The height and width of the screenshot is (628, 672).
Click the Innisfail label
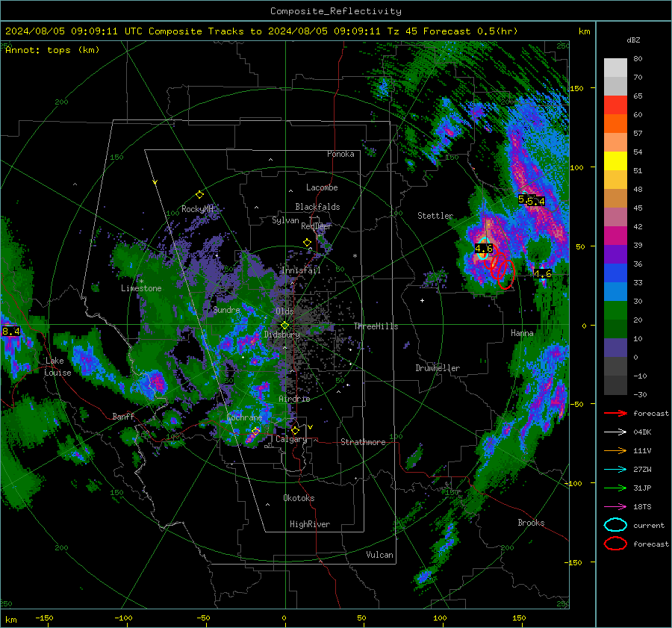(301, 270)
